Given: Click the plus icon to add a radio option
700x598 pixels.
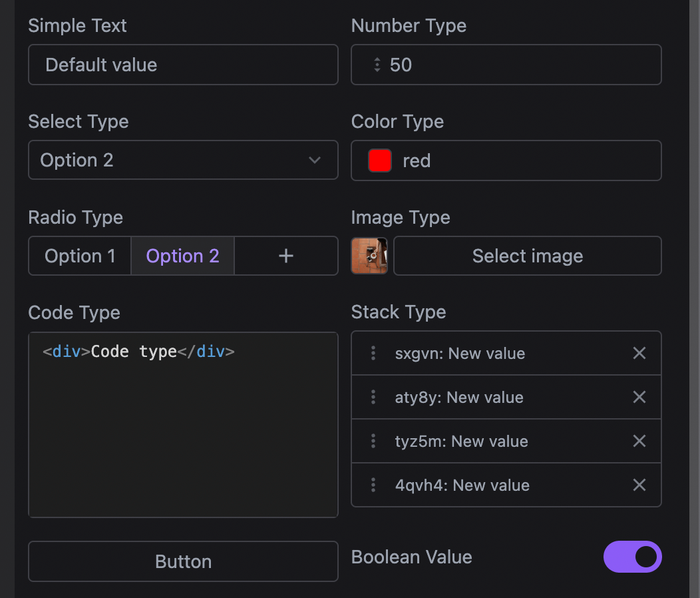Looking at the screenshot, I should [285, 256].
